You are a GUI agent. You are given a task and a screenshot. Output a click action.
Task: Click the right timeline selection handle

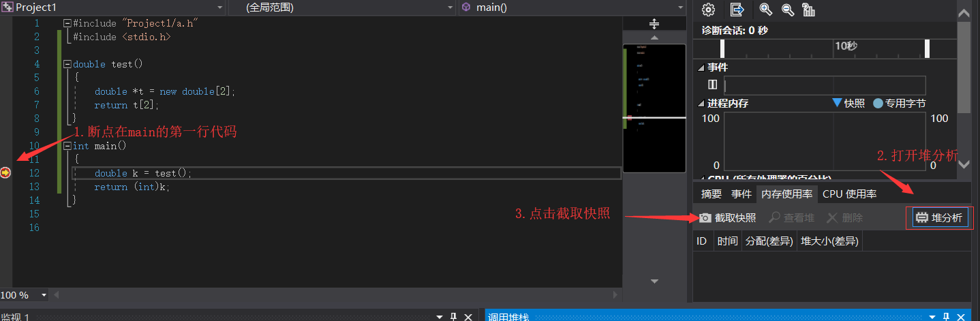pyautogui.click(x=927, y=48)
